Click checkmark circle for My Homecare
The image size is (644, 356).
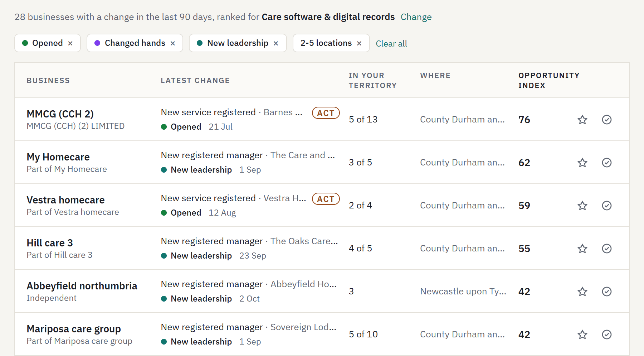click(x=607, y=163)
